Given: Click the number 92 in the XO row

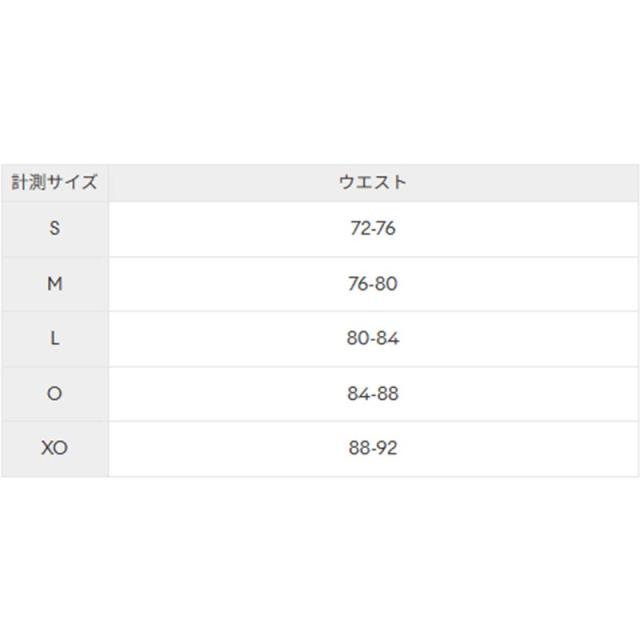Looking at the screenshot, I should [x=386, y=448].
